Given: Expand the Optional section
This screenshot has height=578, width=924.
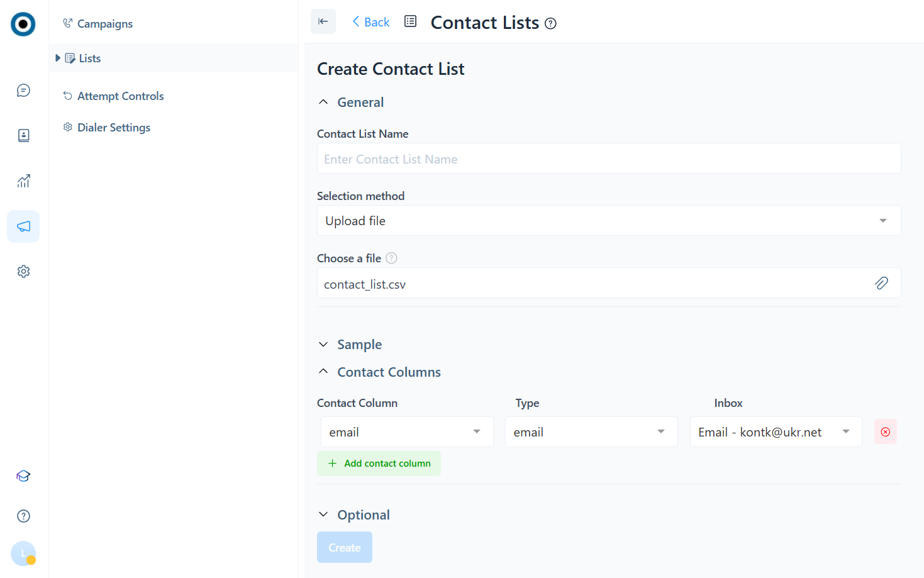Looking at the screenshot, I should tap(363, 515).
